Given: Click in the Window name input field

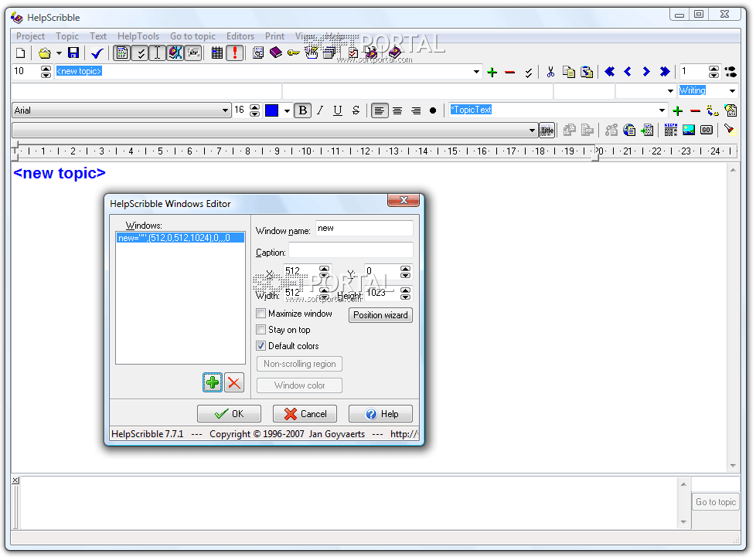Looking at the screenshot, I should click(x=365, y=228).
